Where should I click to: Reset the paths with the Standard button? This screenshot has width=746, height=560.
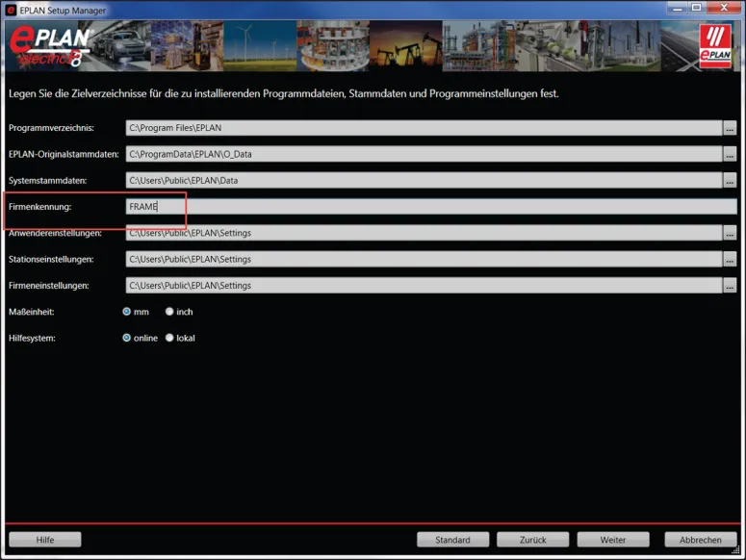point(452,540)
